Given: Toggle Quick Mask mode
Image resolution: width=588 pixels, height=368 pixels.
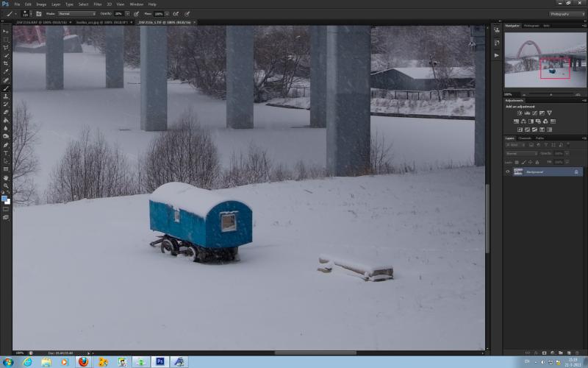Looking at the screenshot, I should 6,209.
